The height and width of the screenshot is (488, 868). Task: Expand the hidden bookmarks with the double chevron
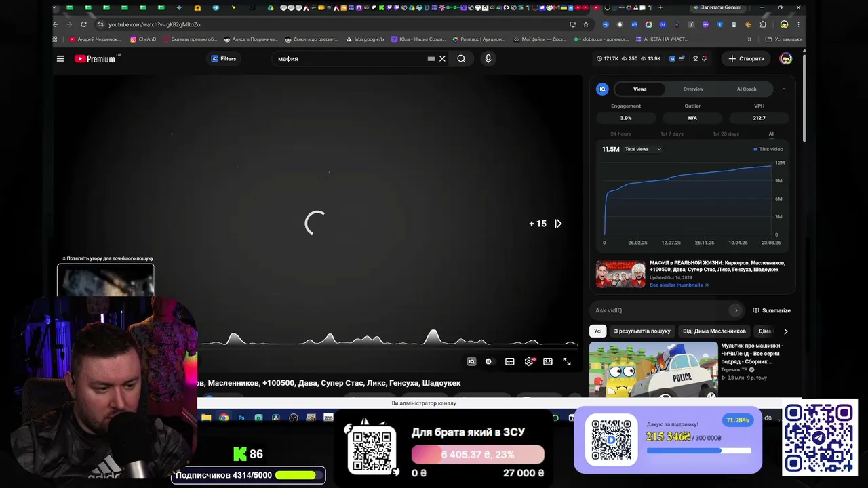(749, 39)
